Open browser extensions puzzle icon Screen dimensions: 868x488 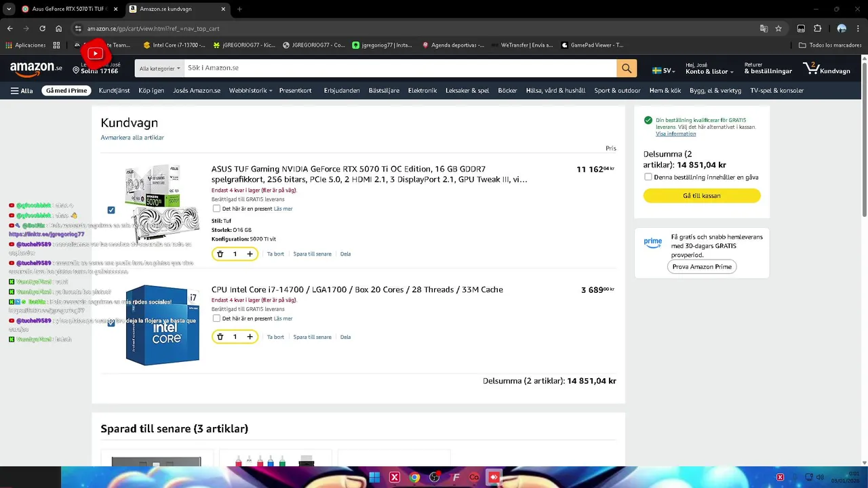[x=817, y=28]
